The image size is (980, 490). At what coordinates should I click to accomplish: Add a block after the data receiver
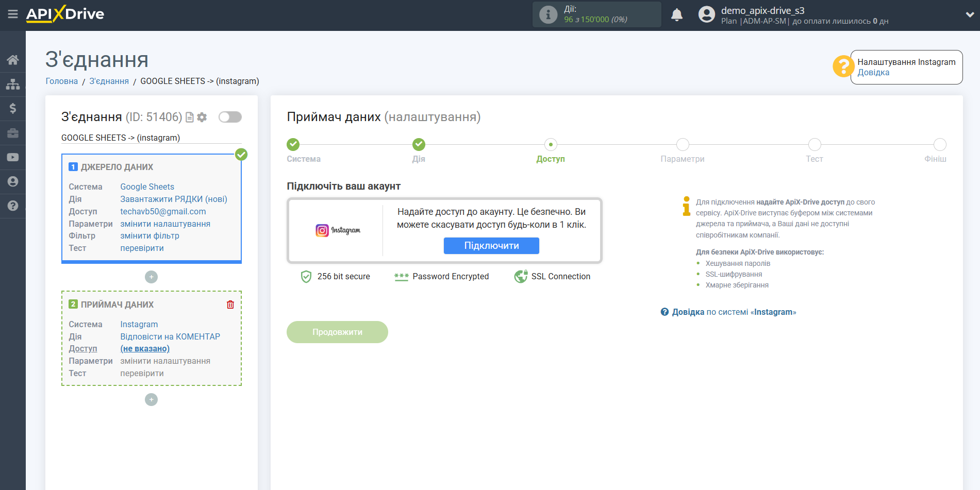tap(151, 399)
